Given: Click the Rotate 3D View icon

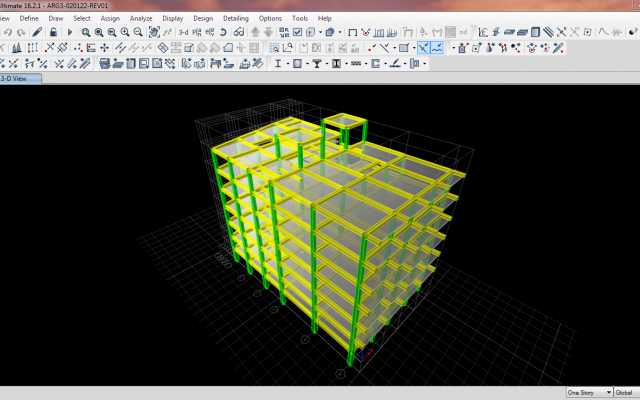Looking at the screenshot, I should 223,32.
